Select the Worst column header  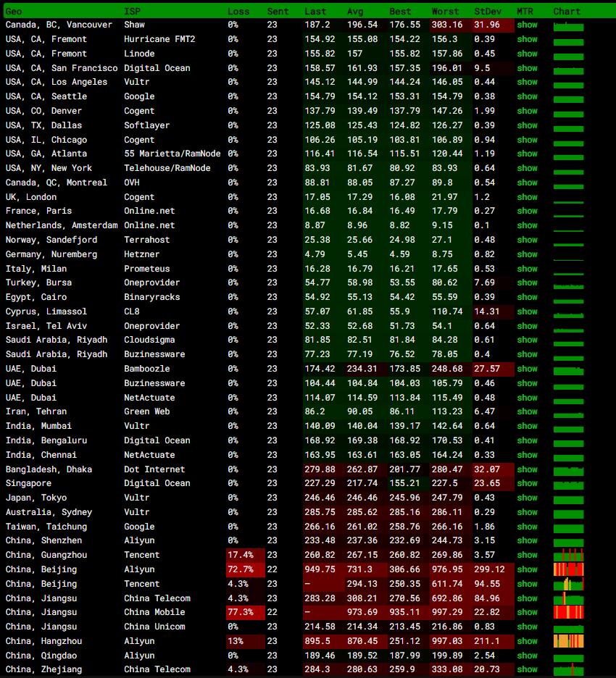pos(445,12)
